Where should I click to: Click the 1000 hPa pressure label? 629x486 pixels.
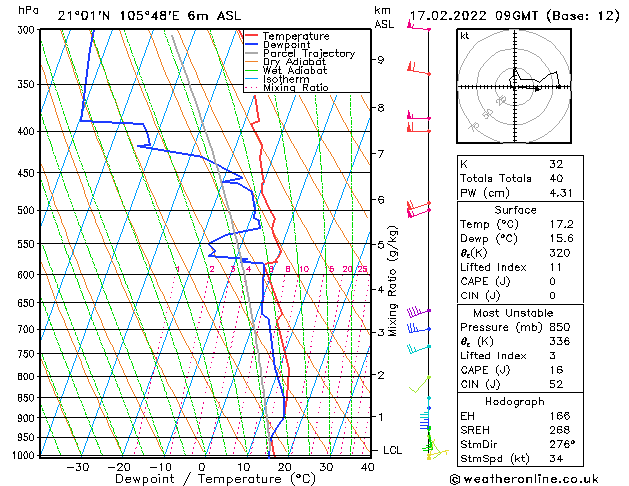24,455
